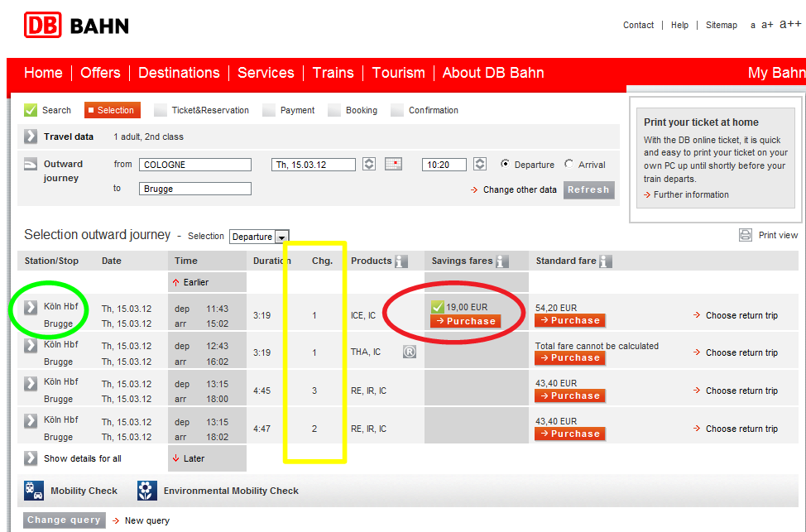Screen dimensions: 806x532
Task: Choose return trip for 4:47 duration connection
Action: [741, 429]
